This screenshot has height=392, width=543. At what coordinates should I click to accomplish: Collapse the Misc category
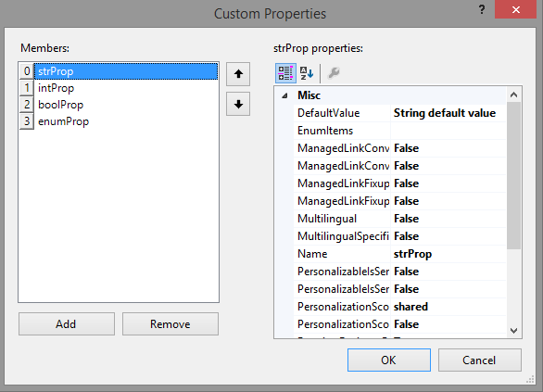[284, 95]
